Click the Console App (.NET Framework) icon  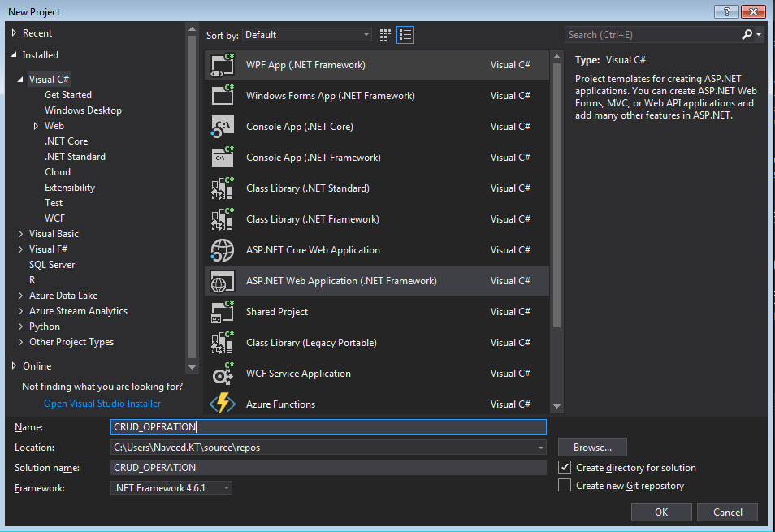(x=223, y=157)
